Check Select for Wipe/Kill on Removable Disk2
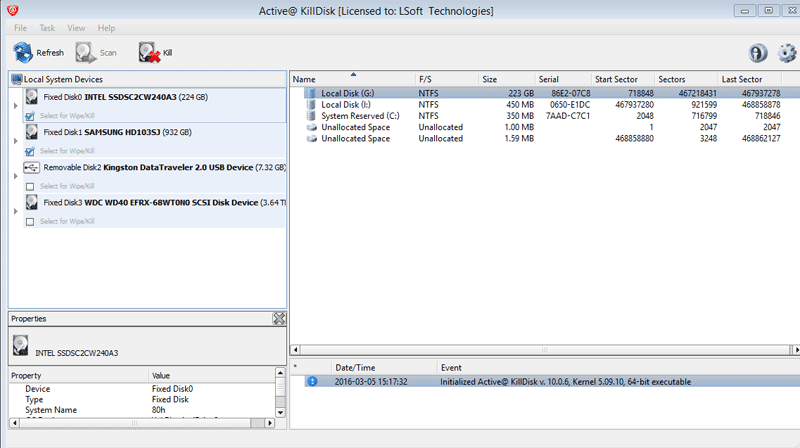This screenshot has width=800, height=448. (x=30, y=187)
